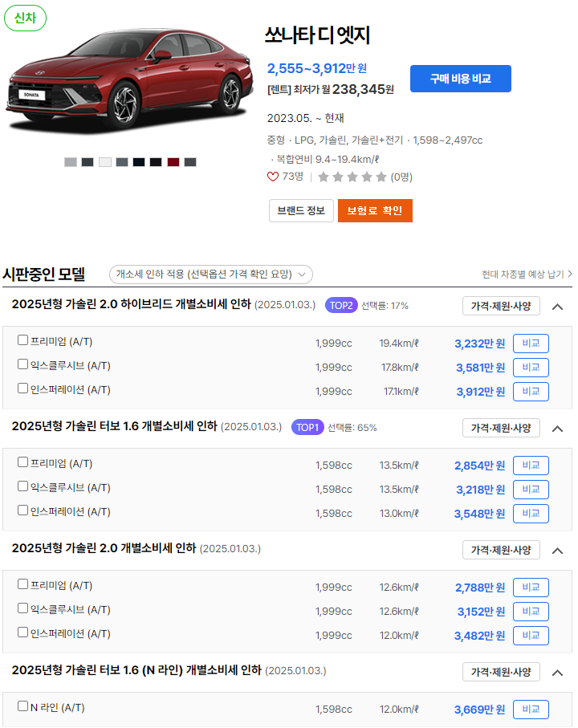The image size is (578, 728).
Task: Click 비교 for 3,218만원 trim
Action: point(531,490)
